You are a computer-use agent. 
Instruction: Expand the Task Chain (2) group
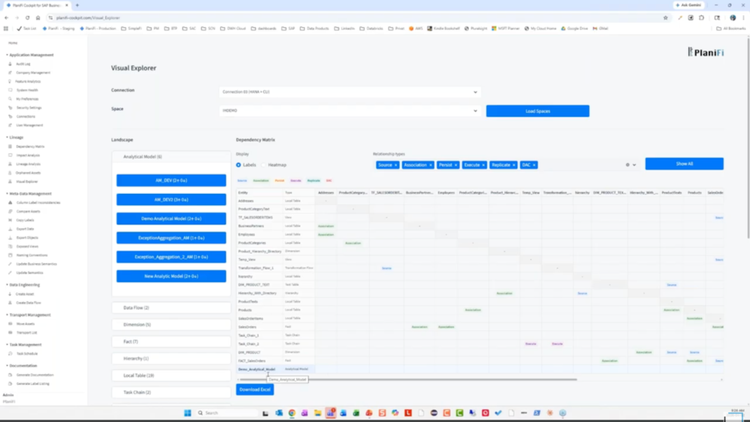click(x=171, y=392)
